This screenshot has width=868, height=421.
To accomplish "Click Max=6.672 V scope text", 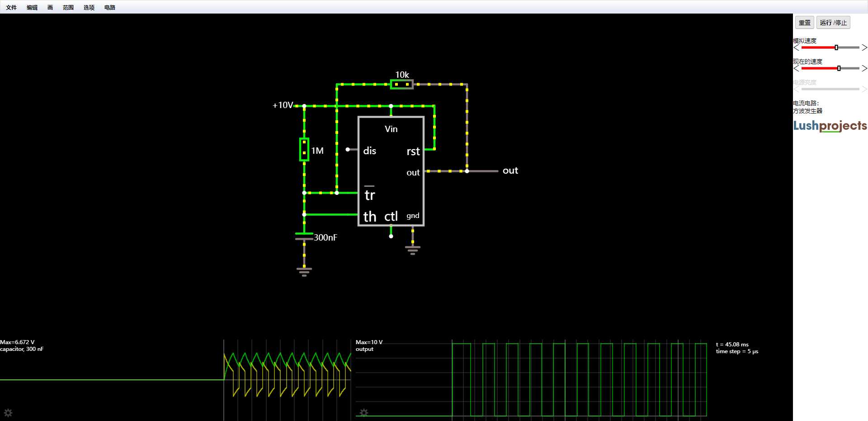I will 17,342.
